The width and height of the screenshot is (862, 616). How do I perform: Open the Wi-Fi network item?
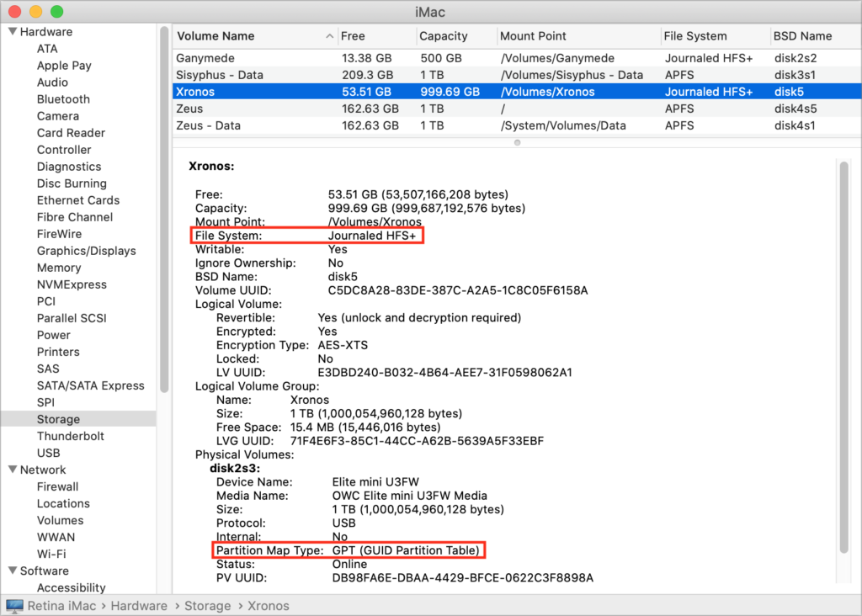click(51, 554)
